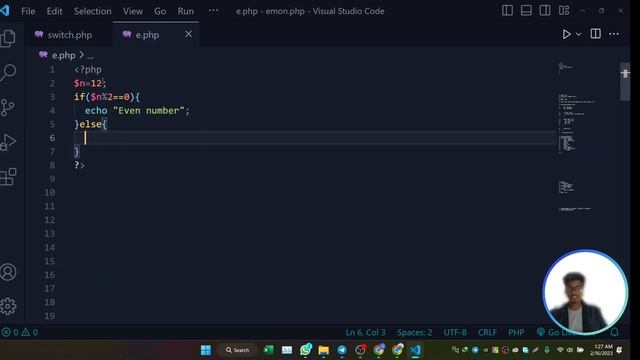Toggle the bottom panel layout

point(526,11)
